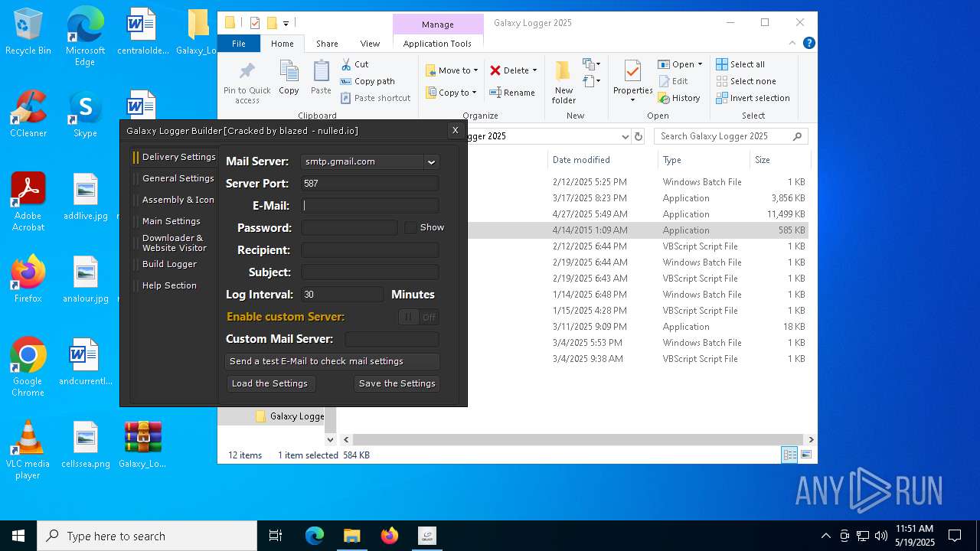Tick the Show password checkbox

click(411, 227)
